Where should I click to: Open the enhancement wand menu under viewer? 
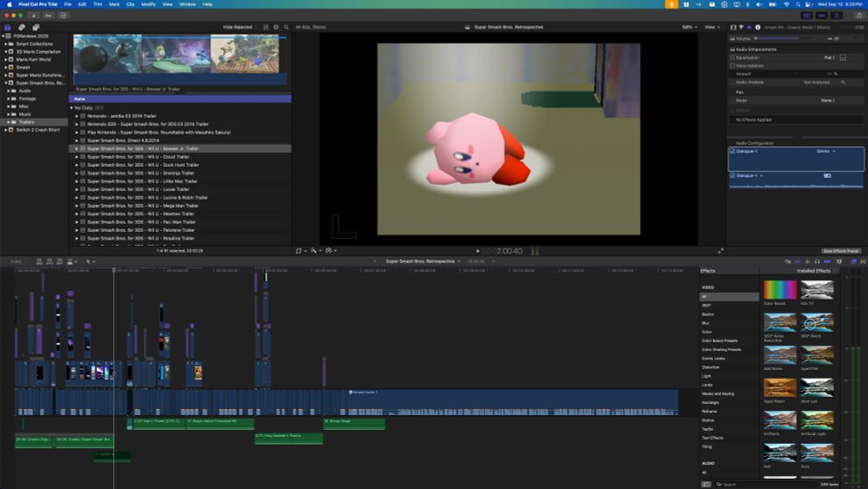(x=316, y=251)
